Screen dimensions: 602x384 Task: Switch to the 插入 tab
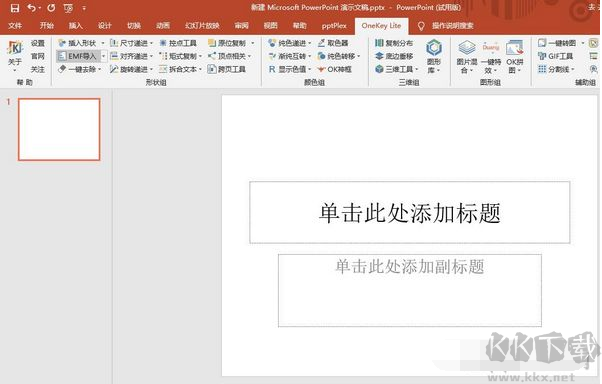(76, 26)
